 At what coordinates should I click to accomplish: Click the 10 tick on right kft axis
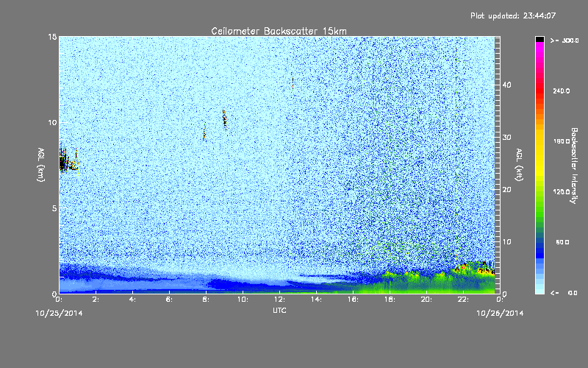506,242
